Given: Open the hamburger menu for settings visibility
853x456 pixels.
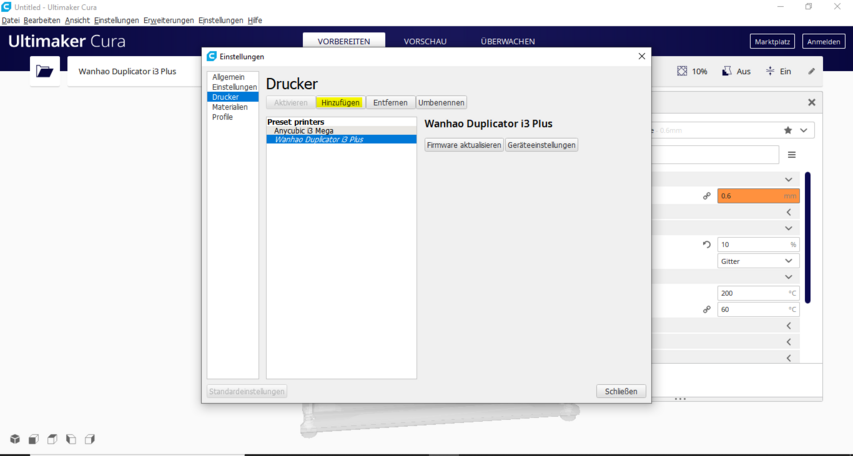Looking at the screenshot, I should (791, 155).
